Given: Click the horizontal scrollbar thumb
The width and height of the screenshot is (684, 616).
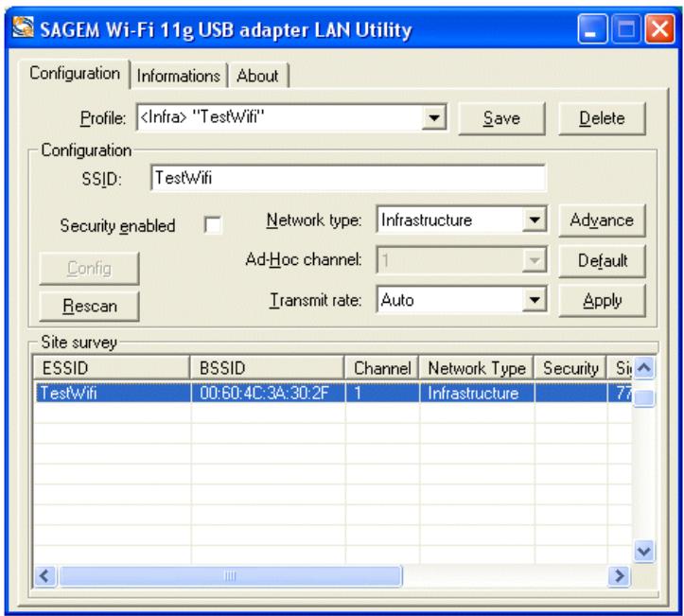Looking at the screenshot, I should pyautogui.click(x=230, y=576).
